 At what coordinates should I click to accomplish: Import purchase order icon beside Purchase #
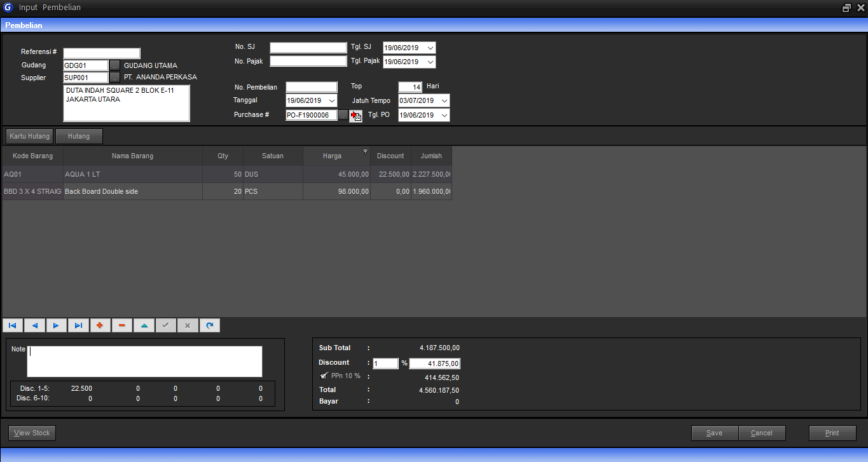coord(356,116)
